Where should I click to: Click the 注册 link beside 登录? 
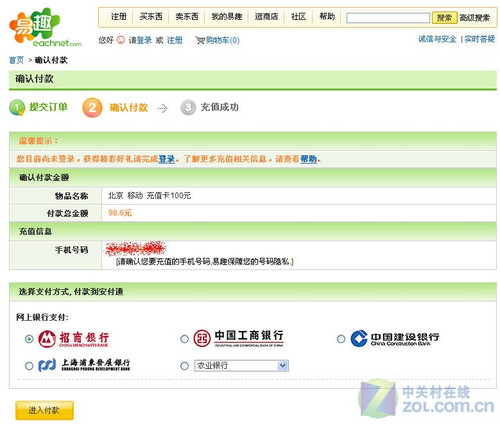pos(175,40)
